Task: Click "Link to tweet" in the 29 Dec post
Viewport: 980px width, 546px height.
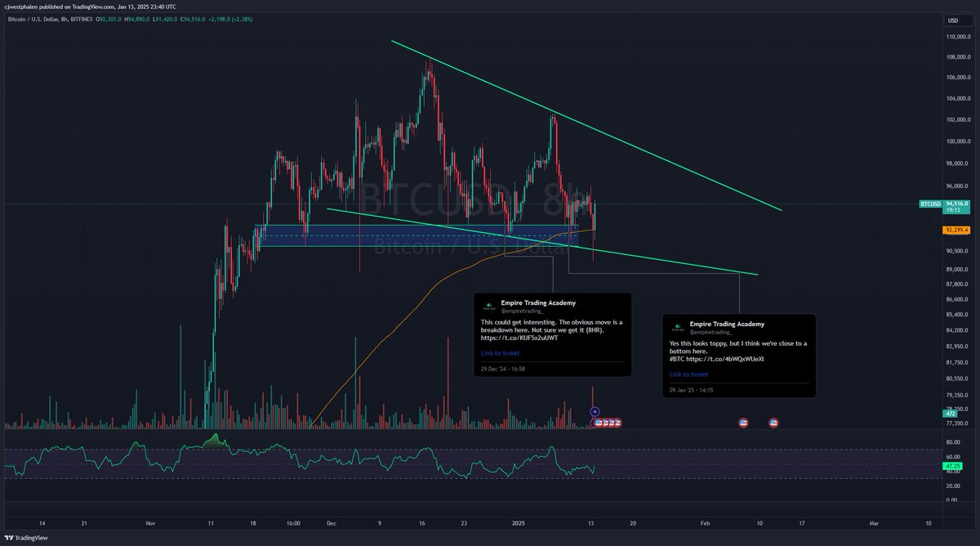Action: click(499, 352)
